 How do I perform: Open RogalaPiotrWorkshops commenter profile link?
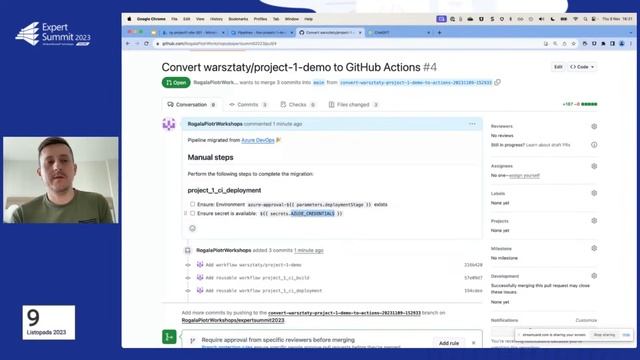tap(215, 124)
